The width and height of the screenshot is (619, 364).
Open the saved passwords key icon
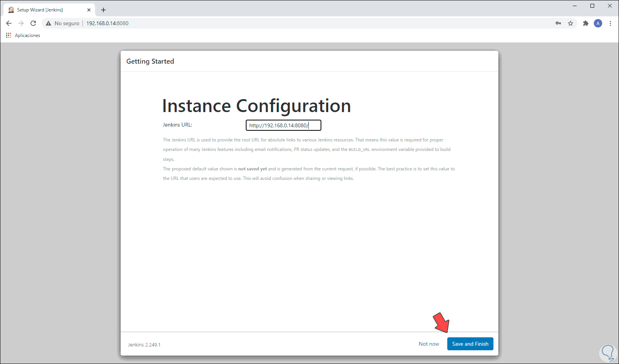[x=558, y=23]
